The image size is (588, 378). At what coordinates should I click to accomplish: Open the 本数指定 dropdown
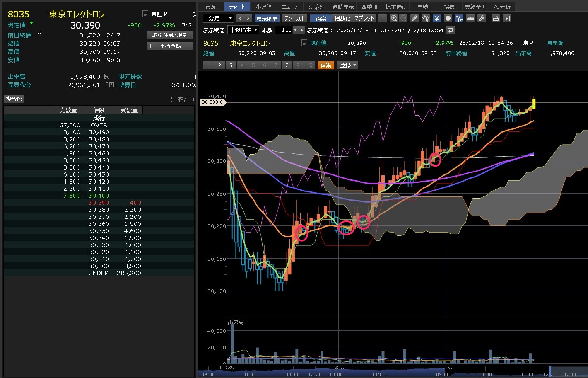(243, 30)
